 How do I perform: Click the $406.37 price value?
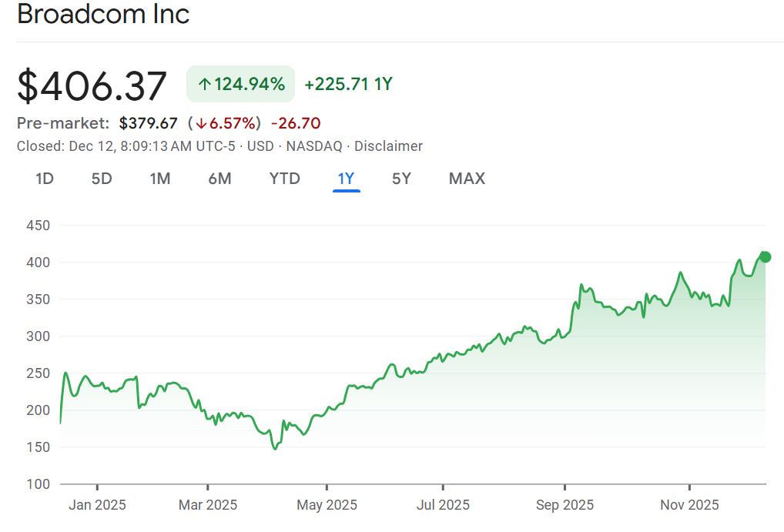(x=92, y=85)
